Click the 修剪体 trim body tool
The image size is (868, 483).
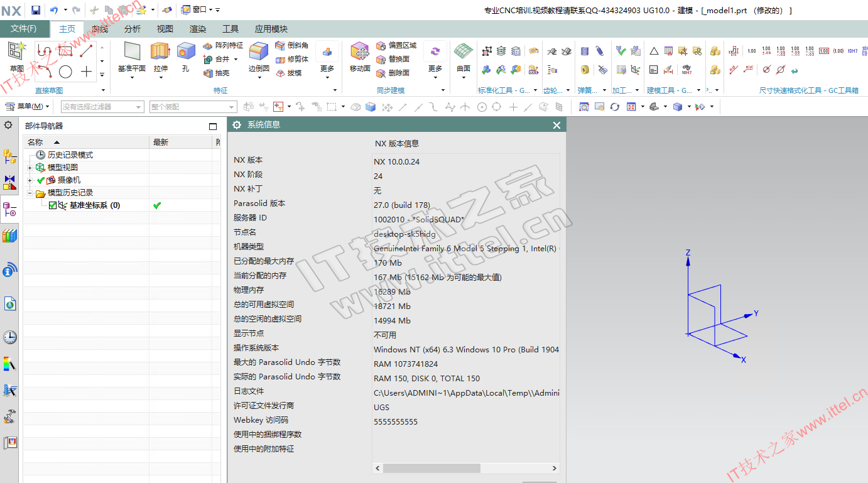[291, 59]
